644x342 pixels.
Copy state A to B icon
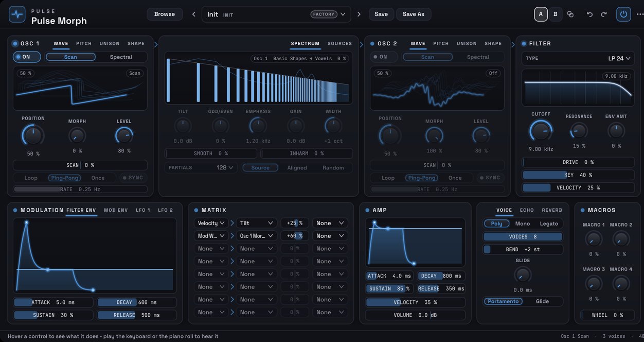click(x=570, y=14)
